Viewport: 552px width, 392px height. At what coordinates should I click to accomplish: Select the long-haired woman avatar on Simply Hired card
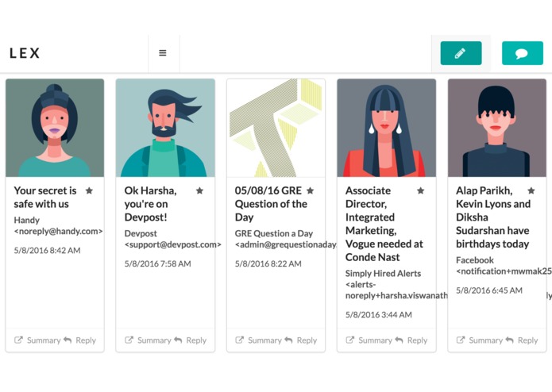(x=387, y=128)
